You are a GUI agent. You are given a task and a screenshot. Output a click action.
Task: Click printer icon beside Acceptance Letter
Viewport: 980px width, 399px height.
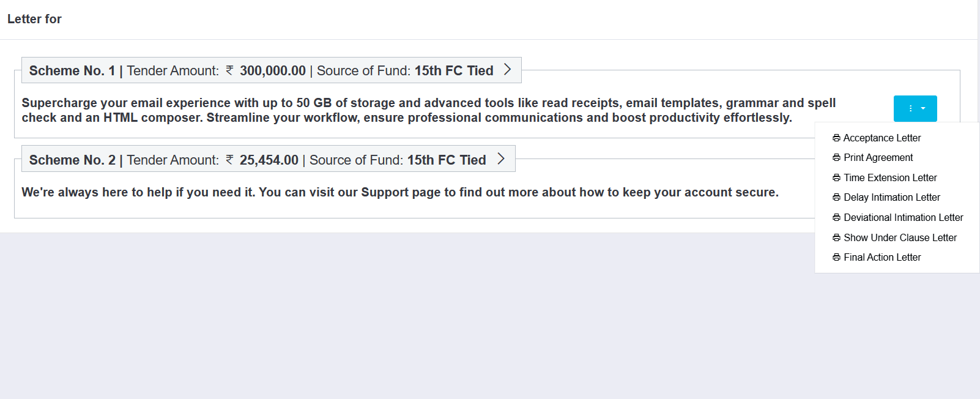click(836, 138)
